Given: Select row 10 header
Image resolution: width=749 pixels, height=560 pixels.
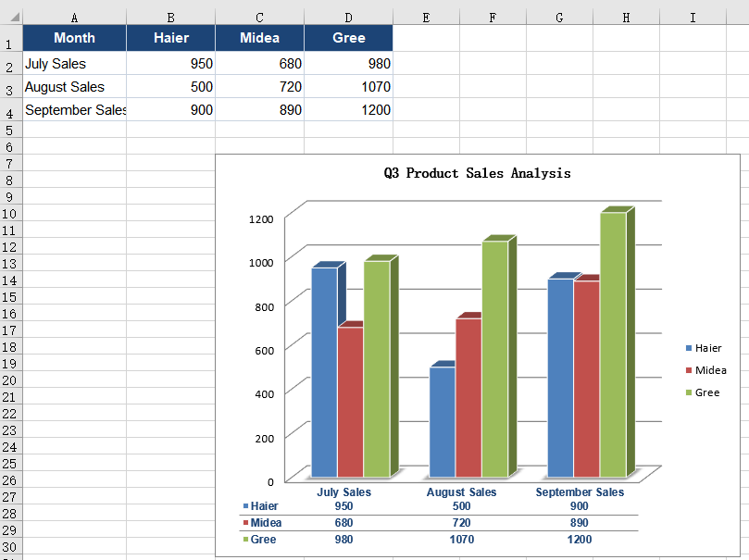Looking at the screenshot, I should click(x=10, y=213).
